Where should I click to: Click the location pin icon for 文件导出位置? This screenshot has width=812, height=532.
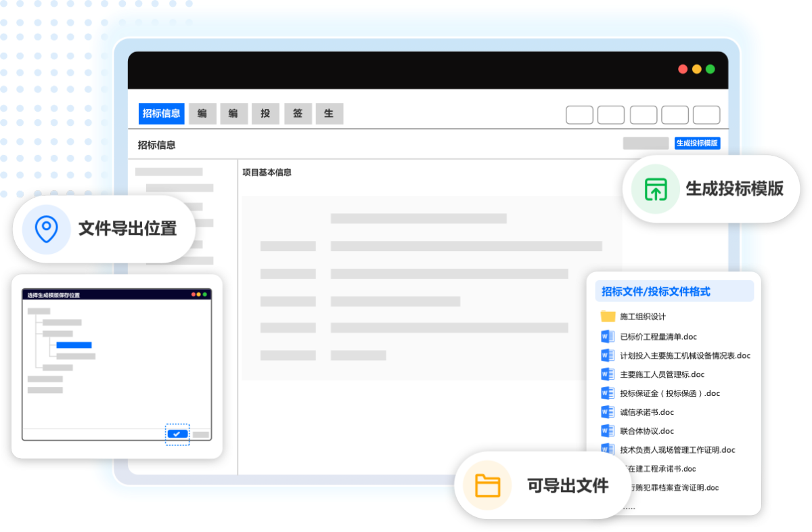pyautogui.click(x=47, y=229)
